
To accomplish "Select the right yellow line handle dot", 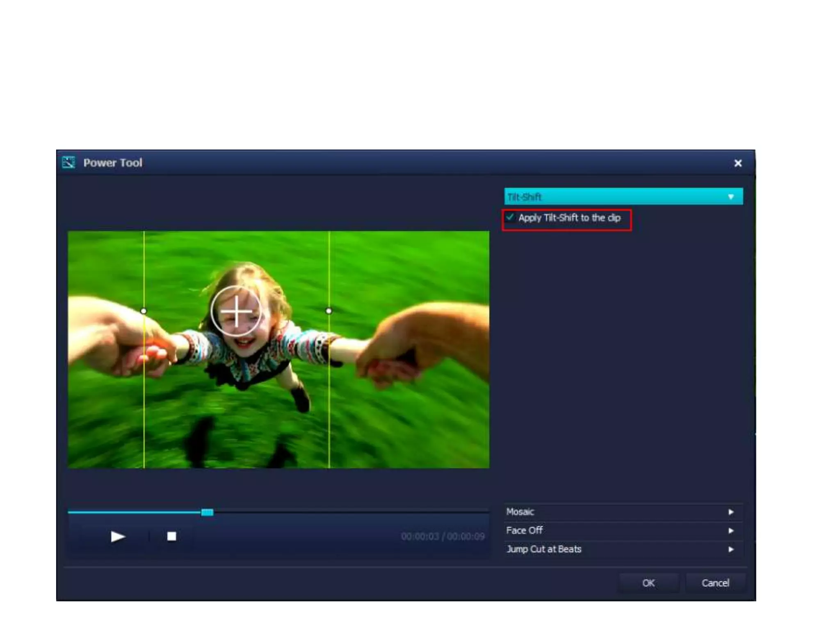I will [329, 311].
